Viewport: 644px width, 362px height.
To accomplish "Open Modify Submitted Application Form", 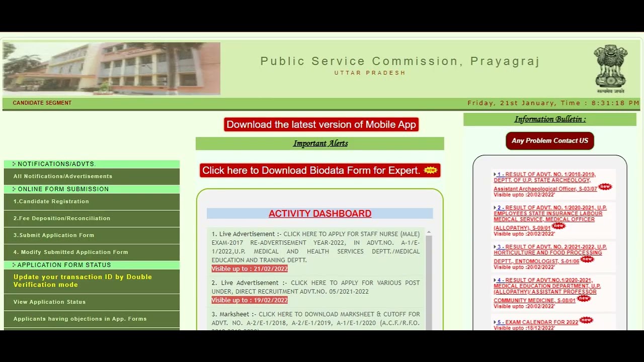I will 92,252.
